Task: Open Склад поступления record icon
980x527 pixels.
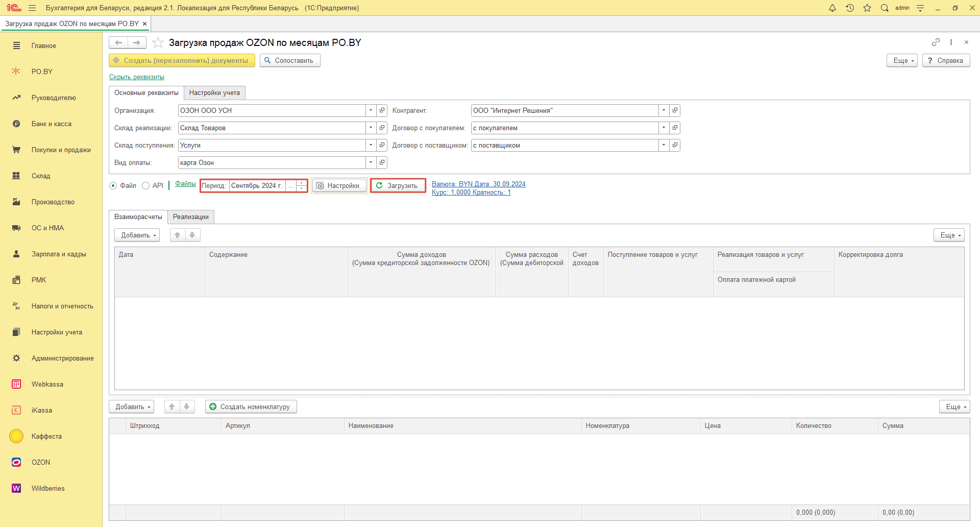Action: 382,145
